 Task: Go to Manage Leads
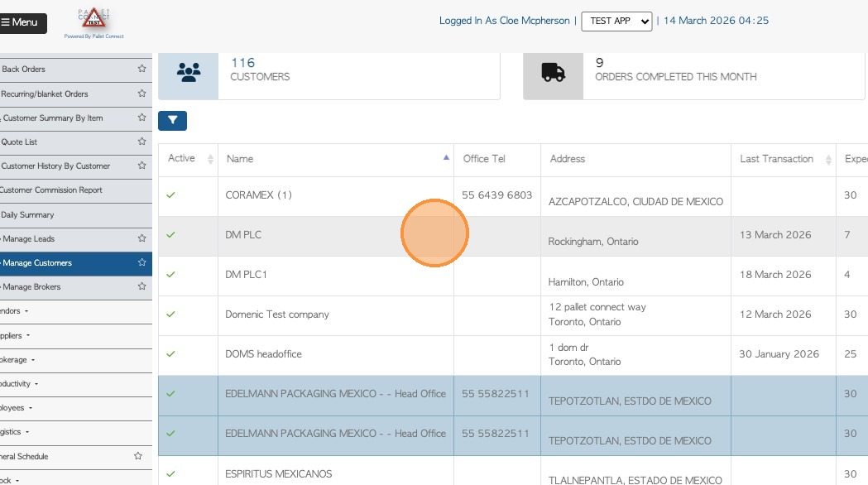[28, 238]
